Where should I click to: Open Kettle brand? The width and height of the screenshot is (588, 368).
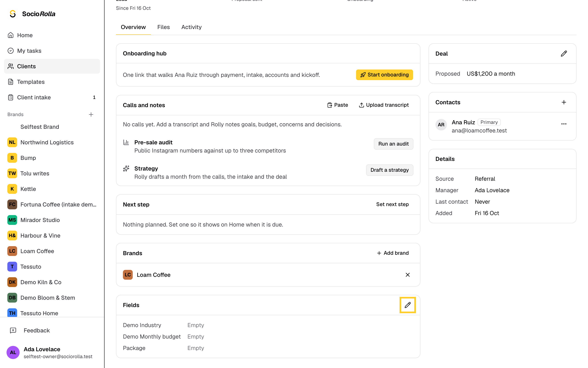click(52, 189)
